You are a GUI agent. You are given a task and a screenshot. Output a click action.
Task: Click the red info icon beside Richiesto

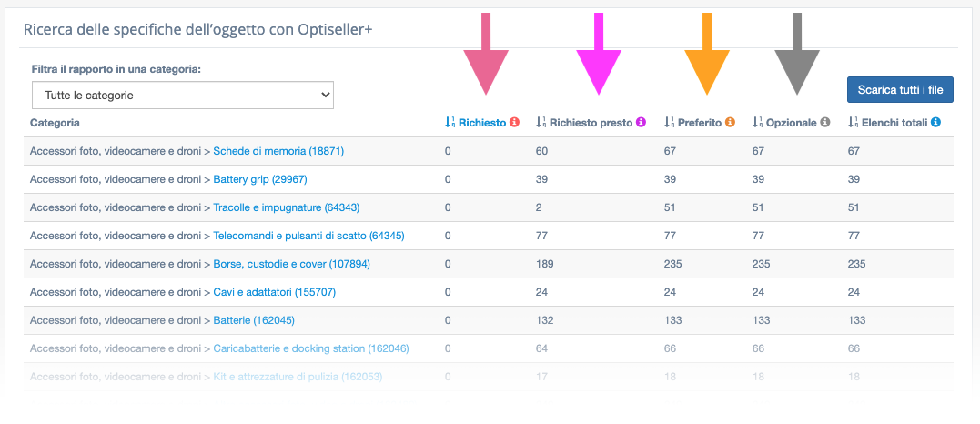(514, 123)
